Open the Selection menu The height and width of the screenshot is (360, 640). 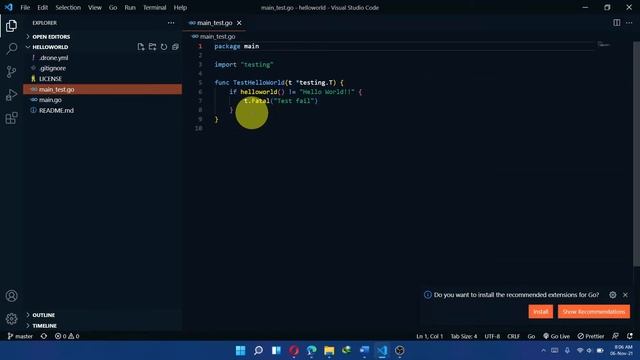coord(68,7)
